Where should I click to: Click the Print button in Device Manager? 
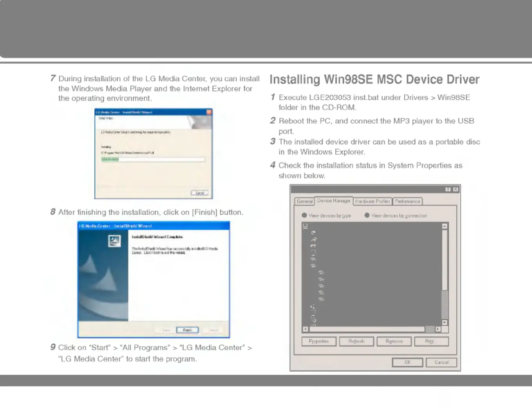pyautogui.click(x=431, y=341)
